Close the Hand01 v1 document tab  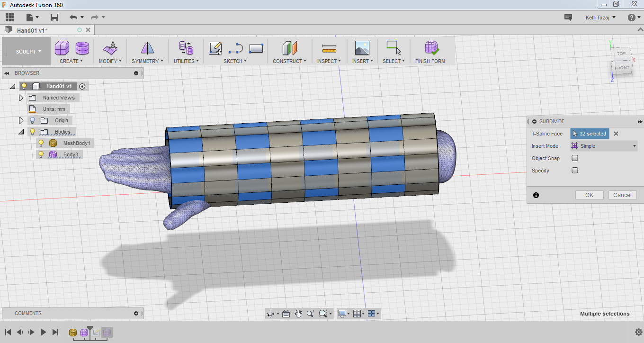[88, 30]
